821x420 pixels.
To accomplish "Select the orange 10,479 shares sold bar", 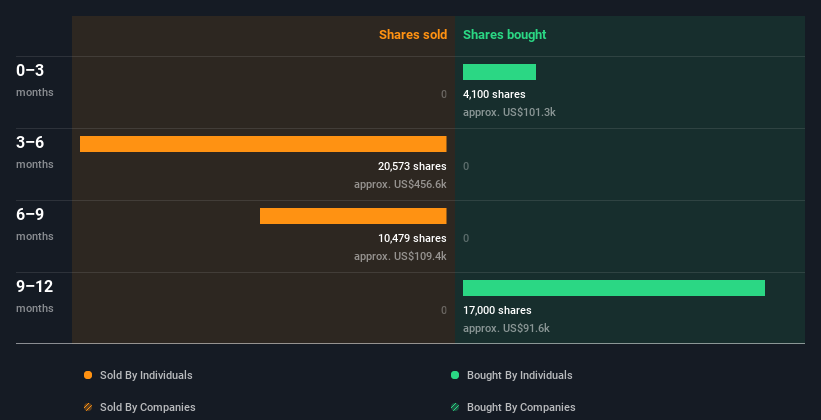I will click(x=353, y=216).
